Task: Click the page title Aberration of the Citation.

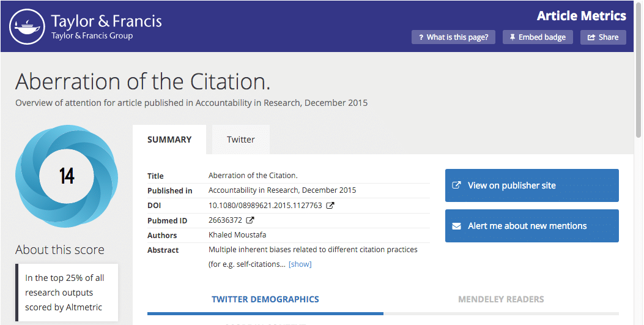Action: pos(143,81)
